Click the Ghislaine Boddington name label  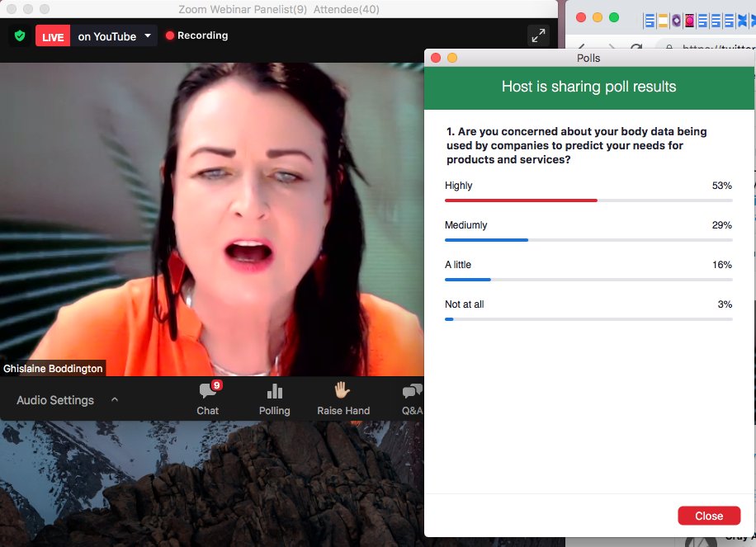[53, 369]
